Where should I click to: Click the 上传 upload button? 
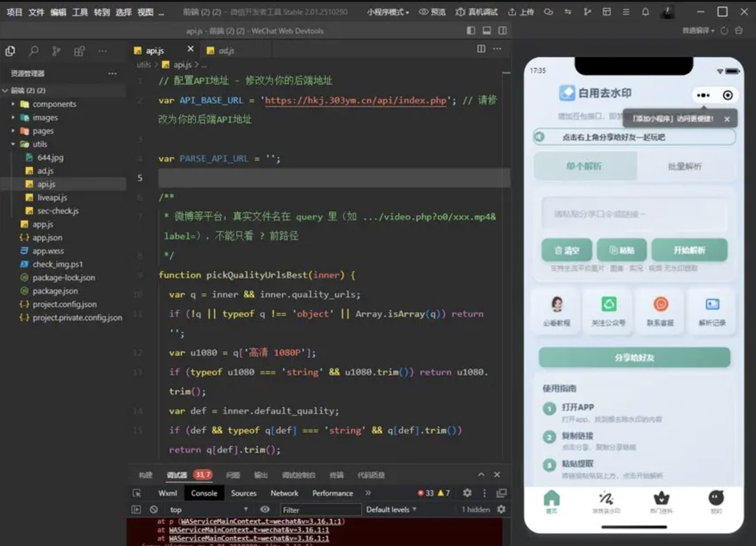coord(521,12)
